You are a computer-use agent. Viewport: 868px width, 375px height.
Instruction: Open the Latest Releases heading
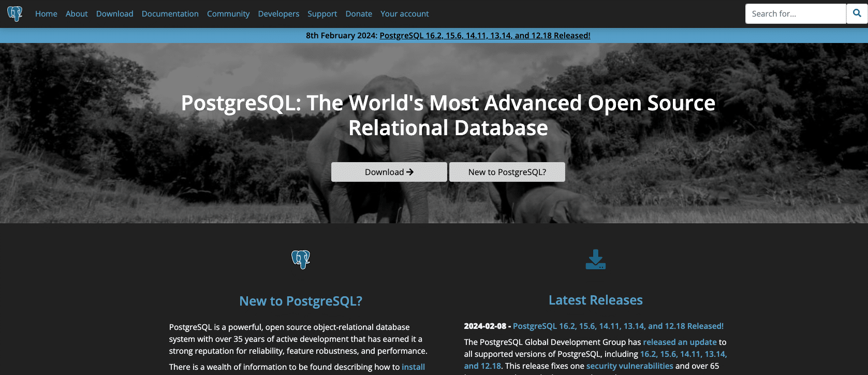(596, 300)
